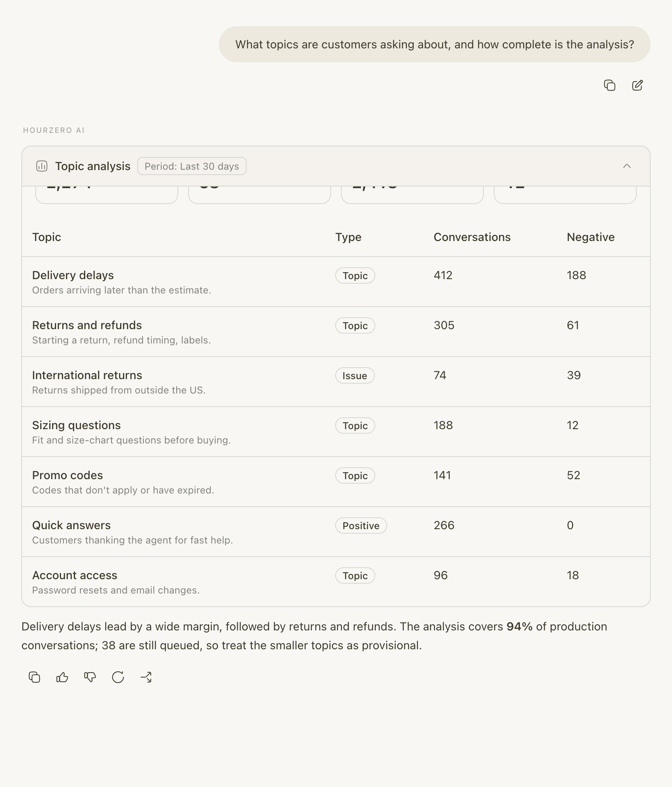Open the International returns row
Viewport: 672px width, 787px height.
(x=336, y=382)
